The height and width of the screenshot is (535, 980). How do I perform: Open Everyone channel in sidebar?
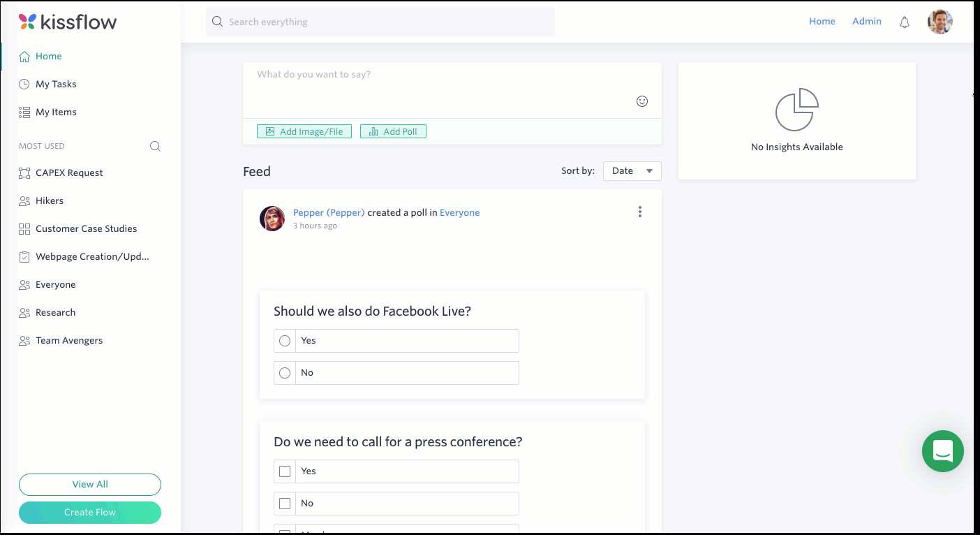(55, 285)
